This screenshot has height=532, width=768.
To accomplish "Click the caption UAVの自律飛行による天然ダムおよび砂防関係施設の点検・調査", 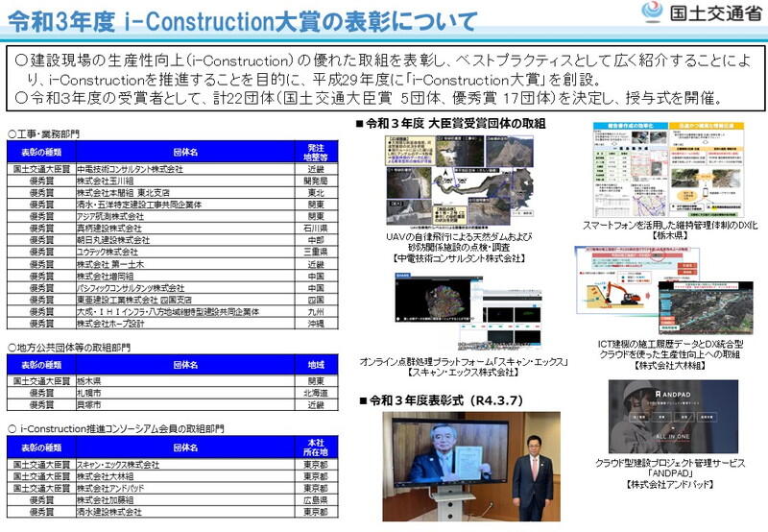I will (x=459, y=242).
